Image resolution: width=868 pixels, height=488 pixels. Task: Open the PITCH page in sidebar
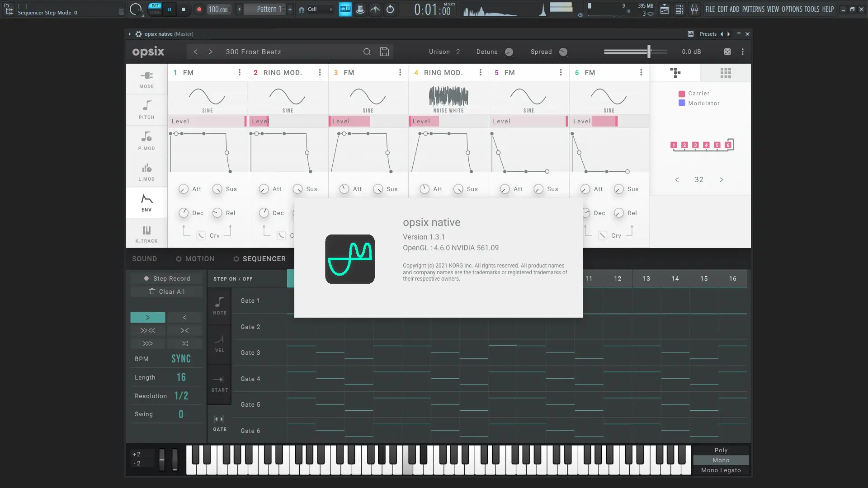[146, 109]
